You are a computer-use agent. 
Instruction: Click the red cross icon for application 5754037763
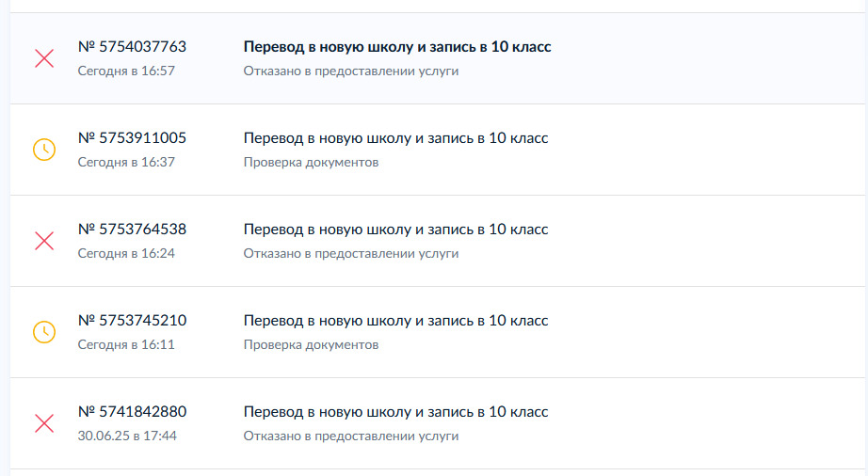click(44, 58)
